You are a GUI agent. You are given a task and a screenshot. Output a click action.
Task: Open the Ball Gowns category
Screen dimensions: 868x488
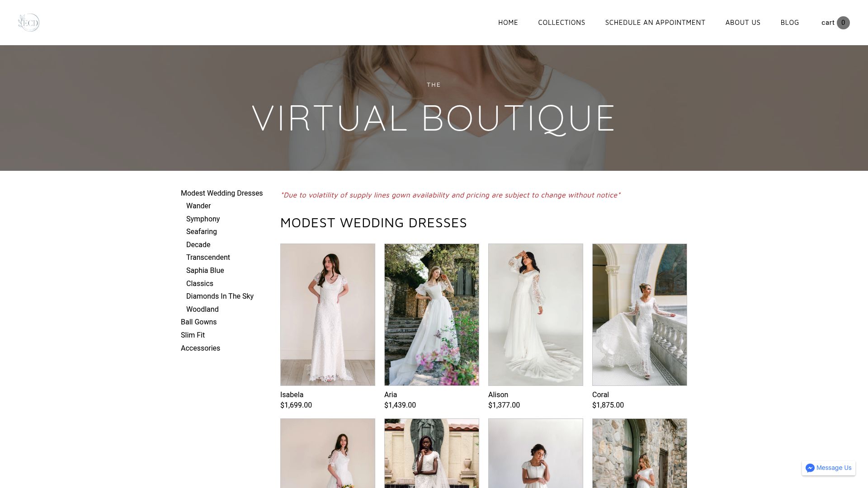198,322
